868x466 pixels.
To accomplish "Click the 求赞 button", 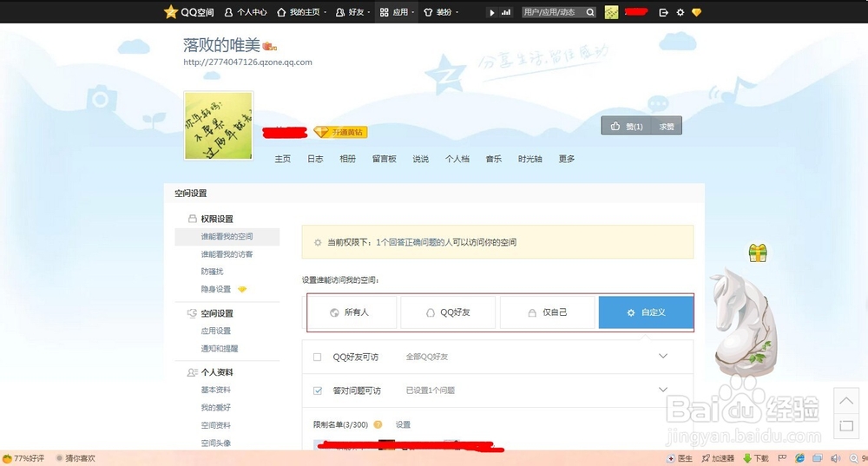I will [x=667, y=126].
